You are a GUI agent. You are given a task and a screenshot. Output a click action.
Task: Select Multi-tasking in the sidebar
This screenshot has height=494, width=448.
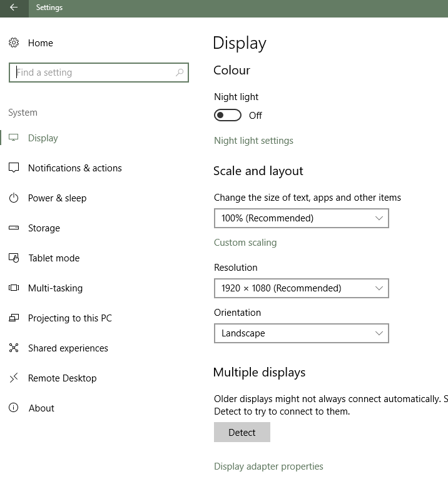(x=55, y=288)
